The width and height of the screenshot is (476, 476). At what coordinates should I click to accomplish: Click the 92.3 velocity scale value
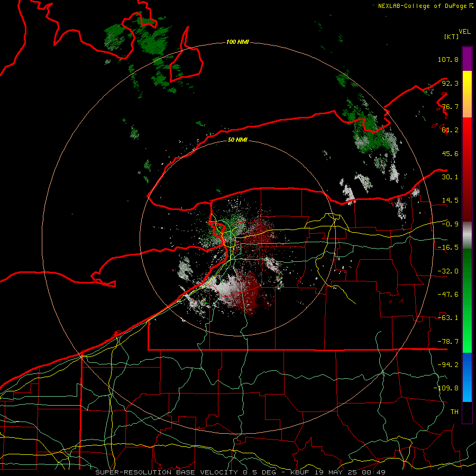pyautogui.click(x=450, y=83)
